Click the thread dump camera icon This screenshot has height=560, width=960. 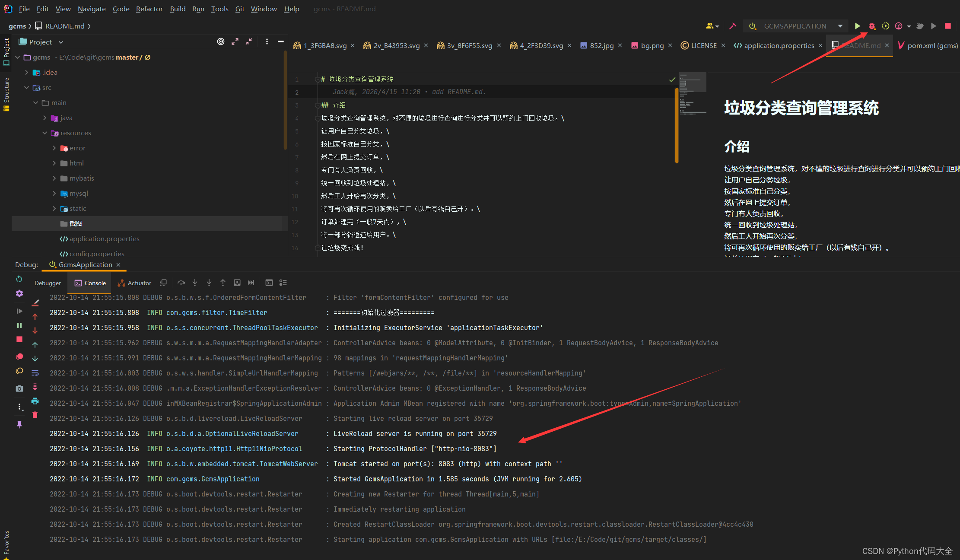click(x=19, y=388)
